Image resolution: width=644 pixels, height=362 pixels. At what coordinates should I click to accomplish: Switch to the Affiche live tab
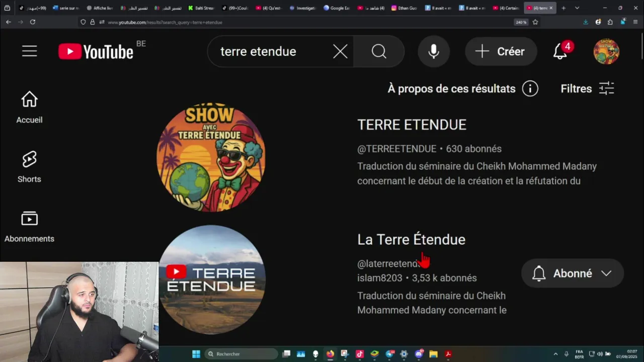[x=99, y=8]
